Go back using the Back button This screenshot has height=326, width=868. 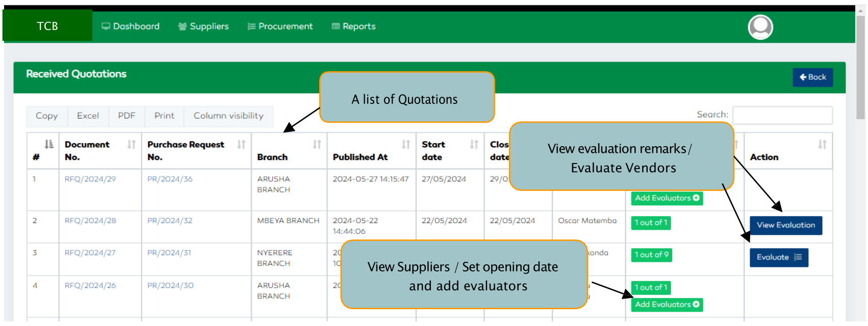tap(812, 77)
